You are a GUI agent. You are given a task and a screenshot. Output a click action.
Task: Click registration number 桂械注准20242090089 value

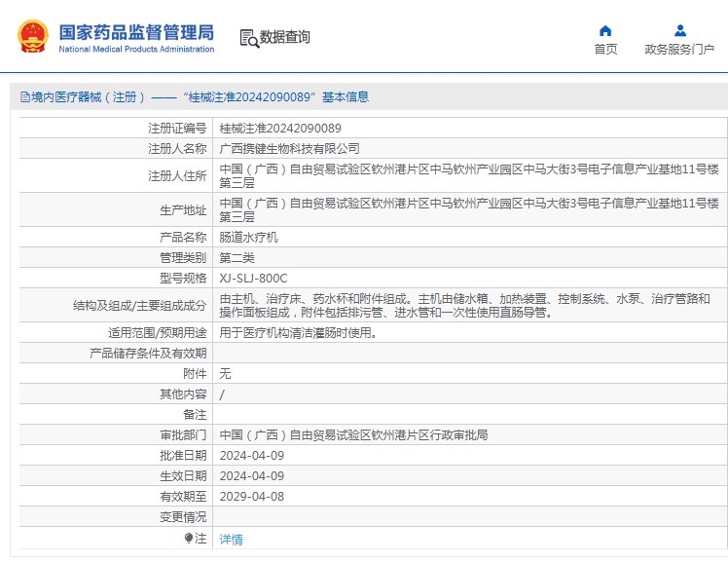(280, 128)
